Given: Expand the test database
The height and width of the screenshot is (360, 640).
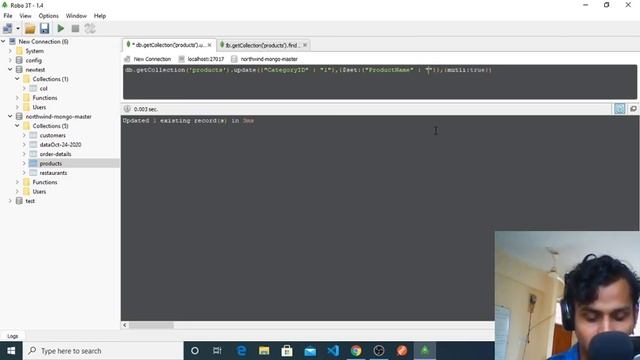Looking at the screenshot, I should coord(10,201).
